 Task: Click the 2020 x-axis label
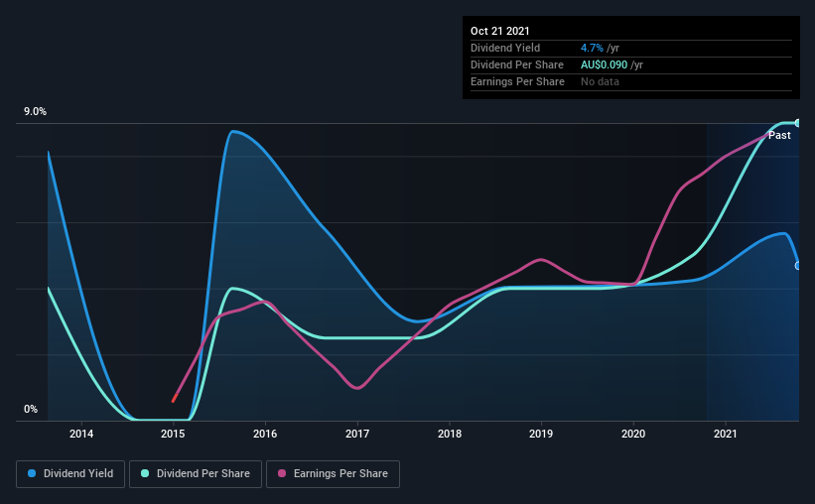pyautogui.click(x=633, y=434)
